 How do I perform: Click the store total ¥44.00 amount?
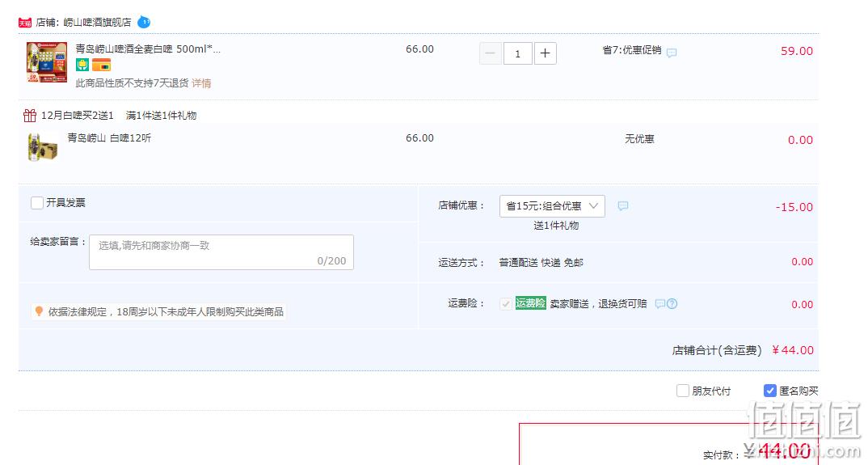793,350
